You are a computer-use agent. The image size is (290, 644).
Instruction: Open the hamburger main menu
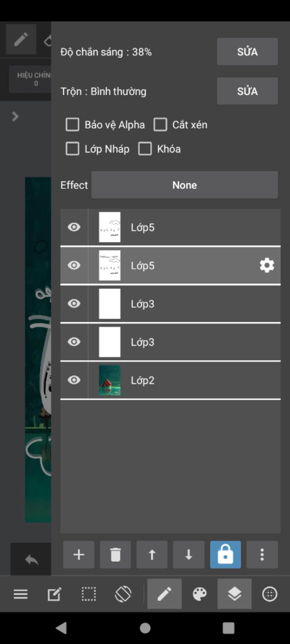point(21,594)
